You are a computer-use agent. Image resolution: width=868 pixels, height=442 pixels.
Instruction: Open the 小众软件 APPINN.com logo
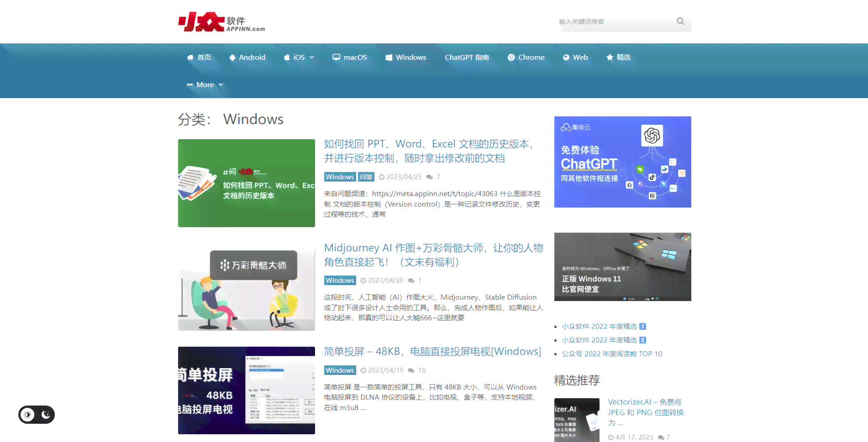[x=221, y=22]
